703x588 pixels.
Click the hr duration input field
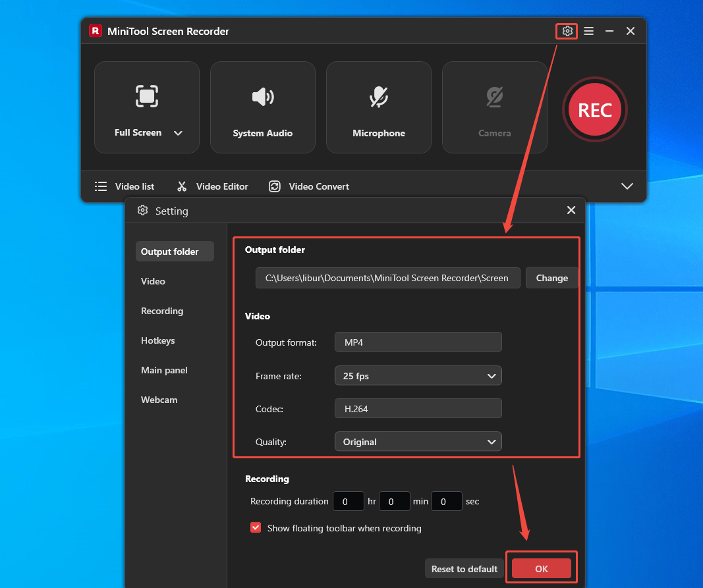pyautogui.click(x=349, y=501)
